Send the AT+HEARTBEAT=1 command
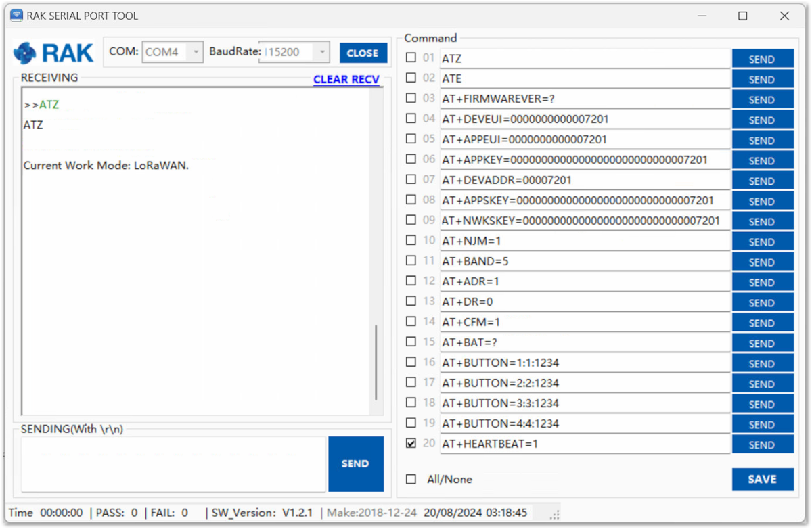 coord(763,444)
